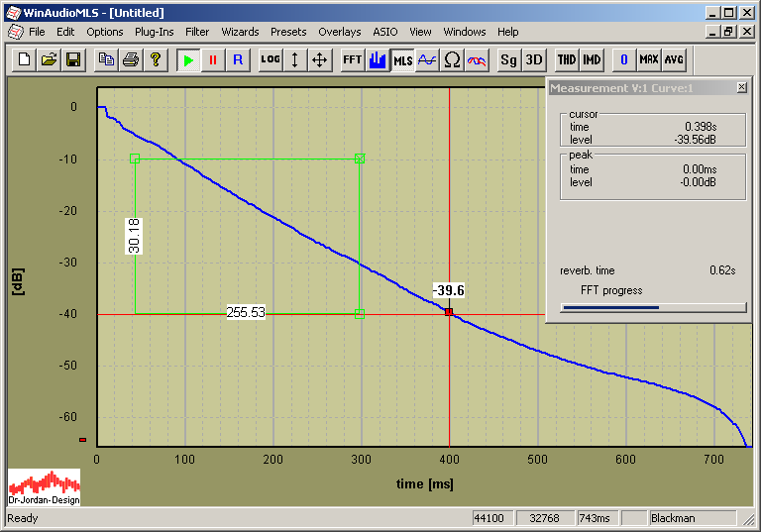This screenshot has height=532, width=761.
Task: Open the Plug-Ins menu
Action: click(x=154, y=32)
